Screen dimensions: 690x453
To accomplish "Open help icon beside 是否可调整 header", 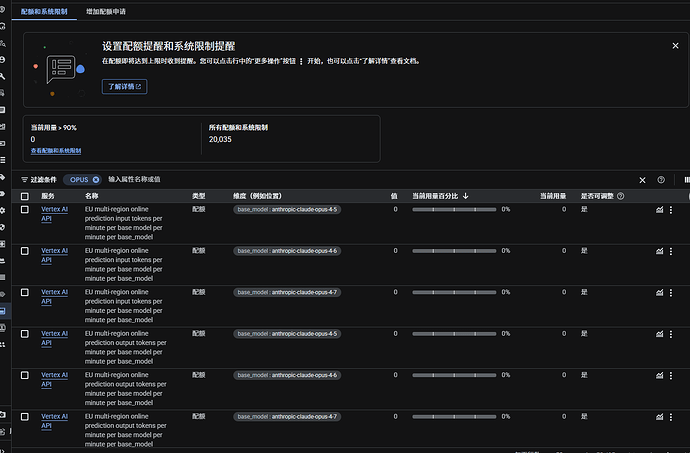I will (620, 196).
